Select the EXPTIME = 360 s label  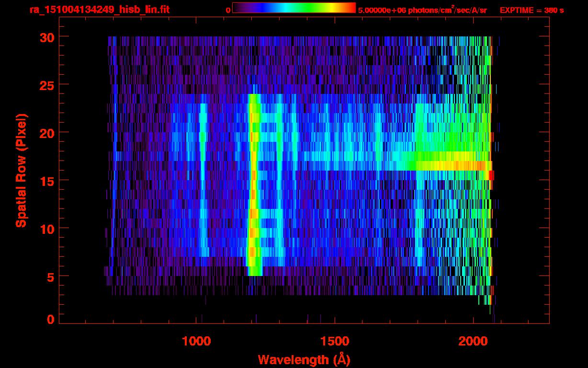[531, 10]
